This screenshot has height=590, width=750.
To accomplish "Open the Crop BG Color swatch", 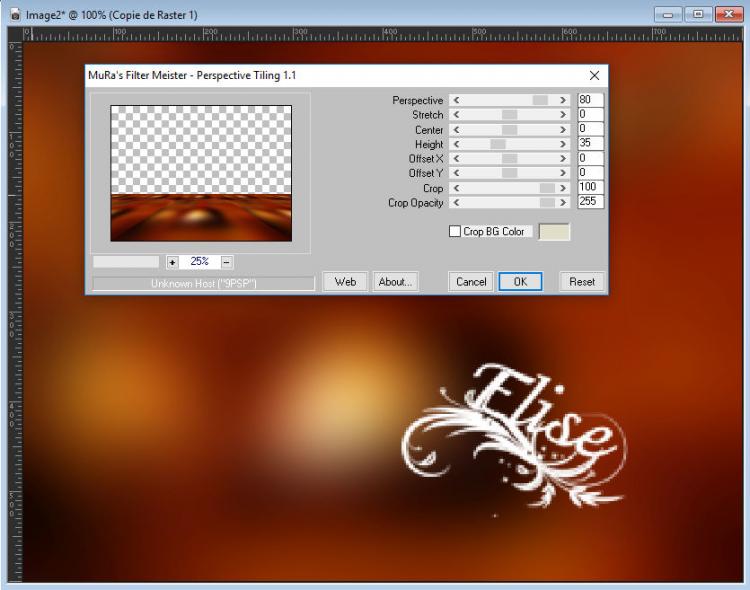I will coord(554,232).
